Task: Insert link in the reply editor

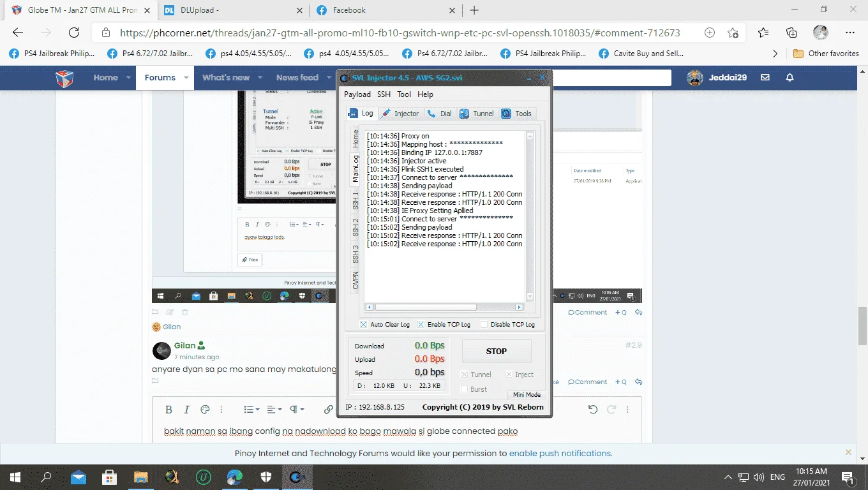Action: click(x=329, y=410)
